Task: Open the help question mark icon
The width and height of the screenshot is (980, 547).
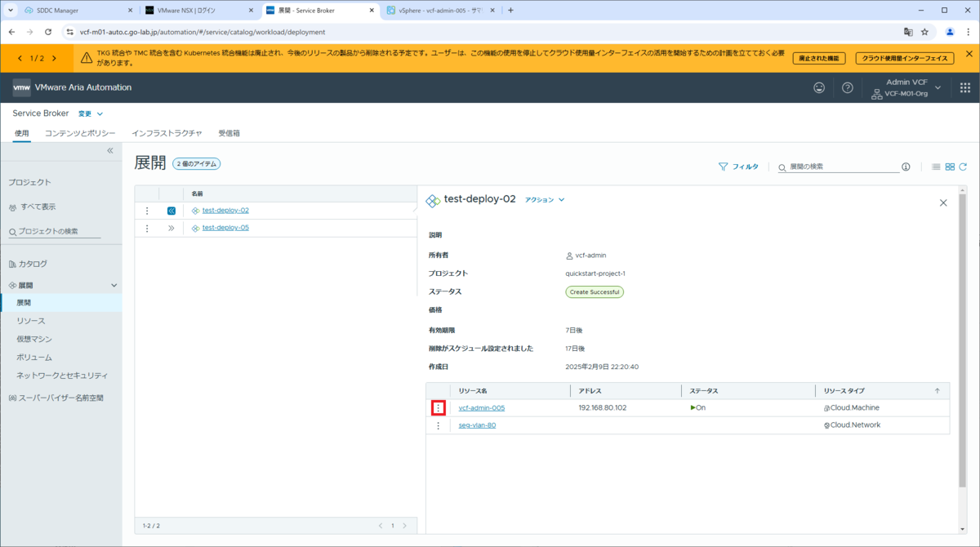Action: 848,87
